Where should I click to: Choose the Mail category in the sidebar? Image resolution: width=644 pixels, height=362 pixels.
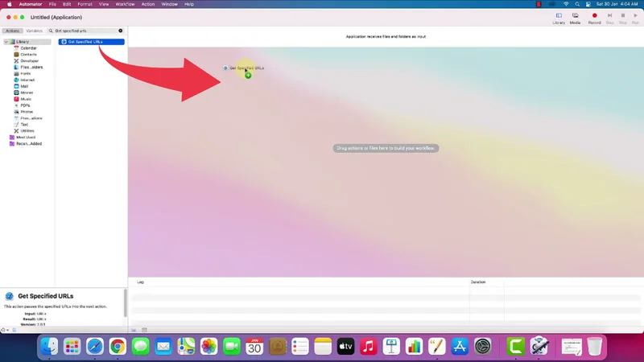[x=24, y=86]
